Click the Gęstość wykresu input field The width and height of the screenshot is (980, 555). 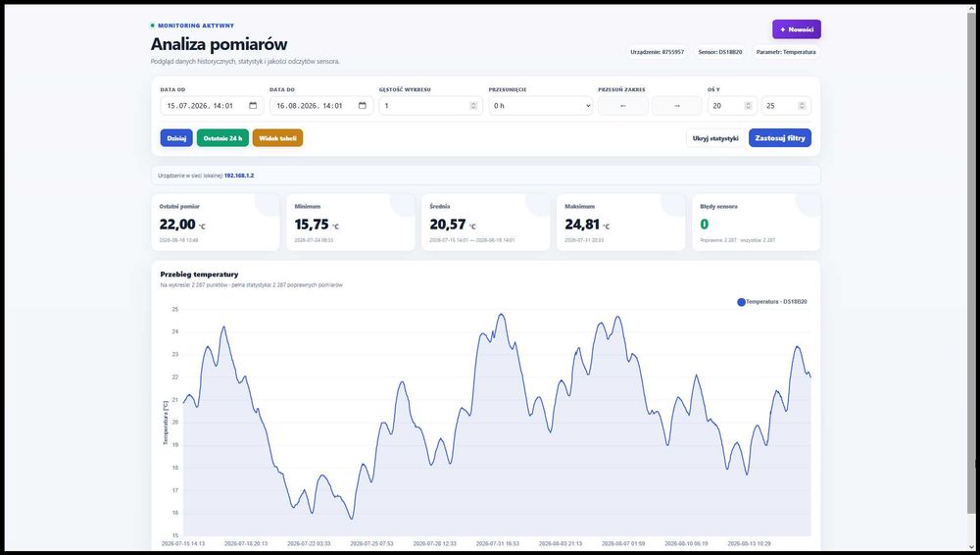click(430, 106)
